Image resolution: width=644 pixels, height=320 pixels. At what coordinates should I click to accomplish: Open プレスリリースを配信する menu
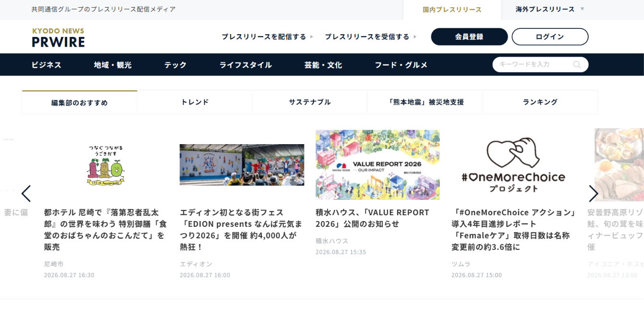pyautogui.click(x=267, y=37)
